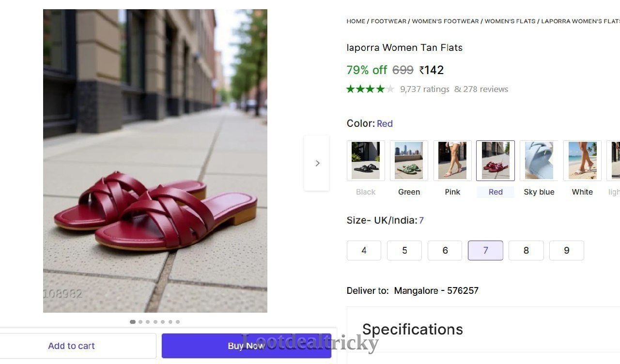Open WOMEN'S FLATS breadcrumb link

click(510, 21)
